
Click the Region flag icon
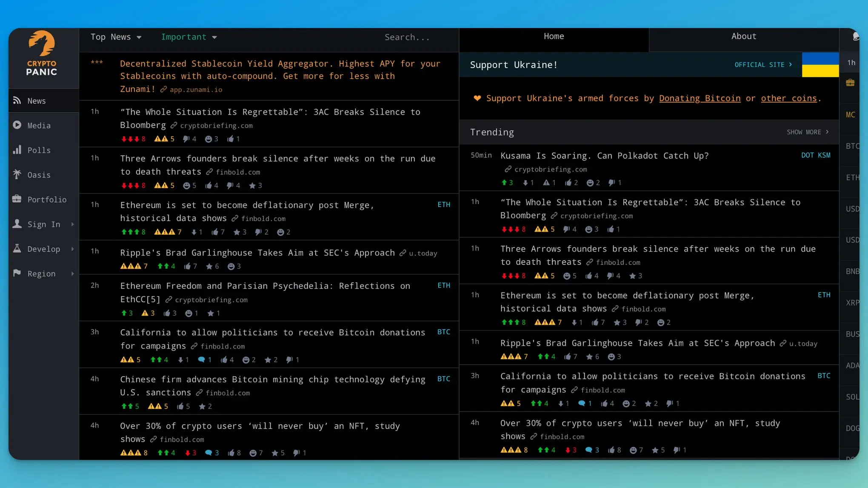17,273
